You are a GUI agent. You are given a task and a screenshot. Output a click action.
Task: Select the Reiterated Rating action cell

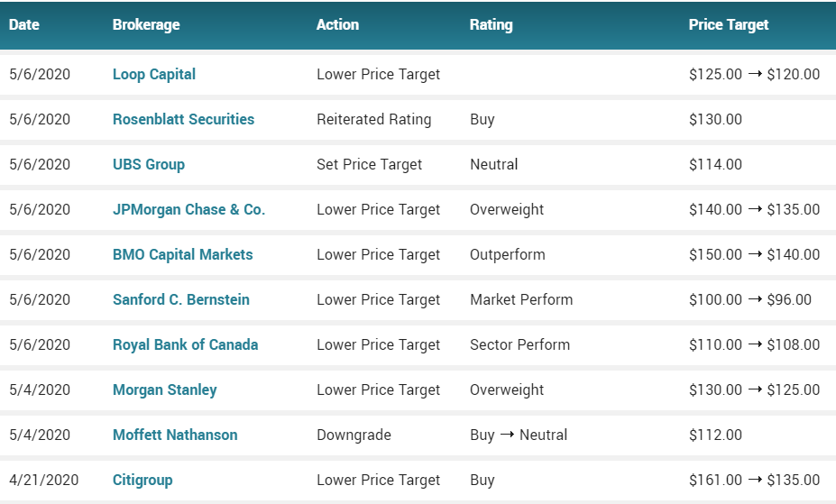point(373,119)
